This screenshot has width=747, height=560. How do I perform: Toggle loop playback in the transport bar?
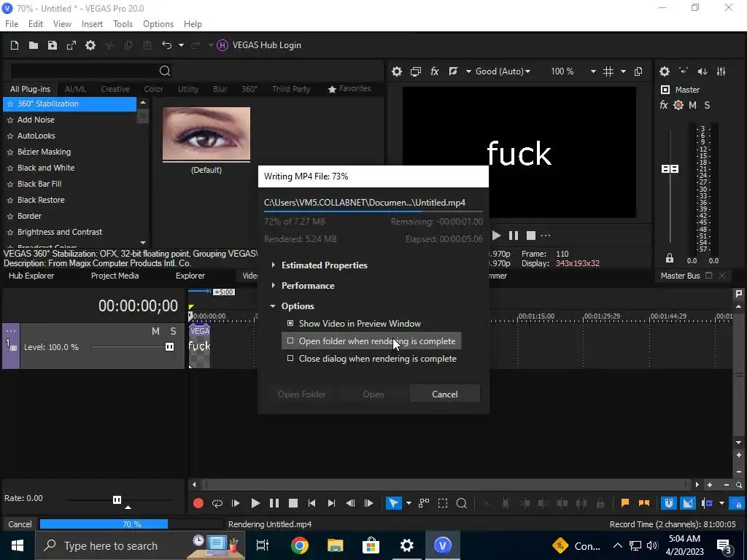[x=217, y=503]
